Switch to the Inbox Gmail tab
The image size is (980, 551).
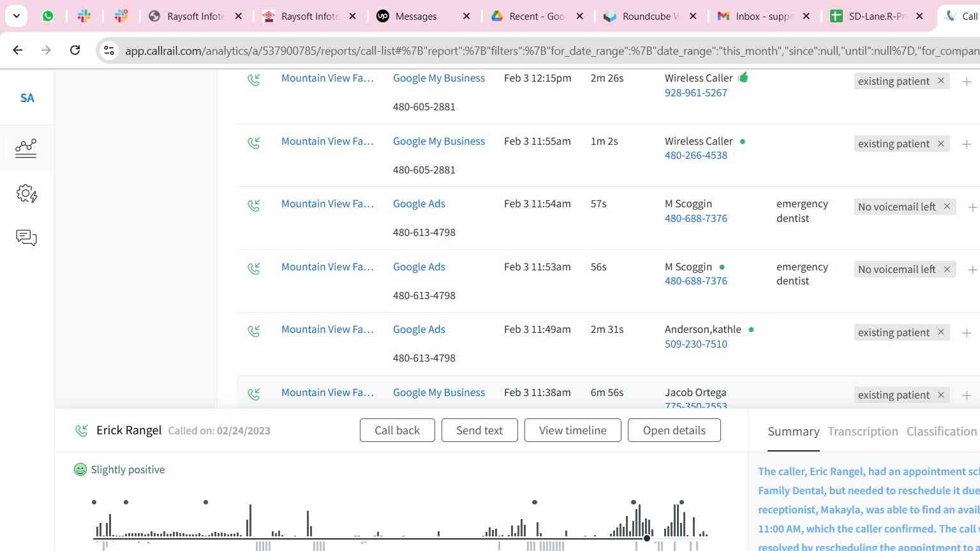(763, 16)
